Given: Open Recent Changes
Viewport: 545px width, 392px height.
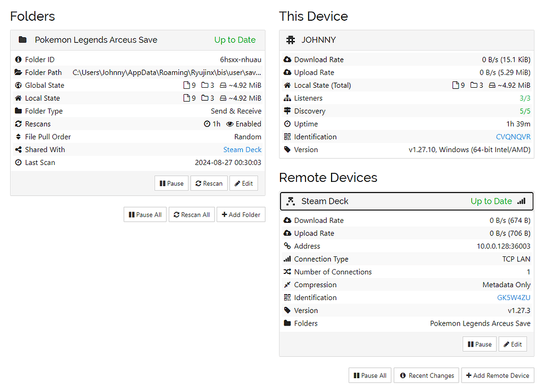Looking at the screenshot, I should click(426, 376).
